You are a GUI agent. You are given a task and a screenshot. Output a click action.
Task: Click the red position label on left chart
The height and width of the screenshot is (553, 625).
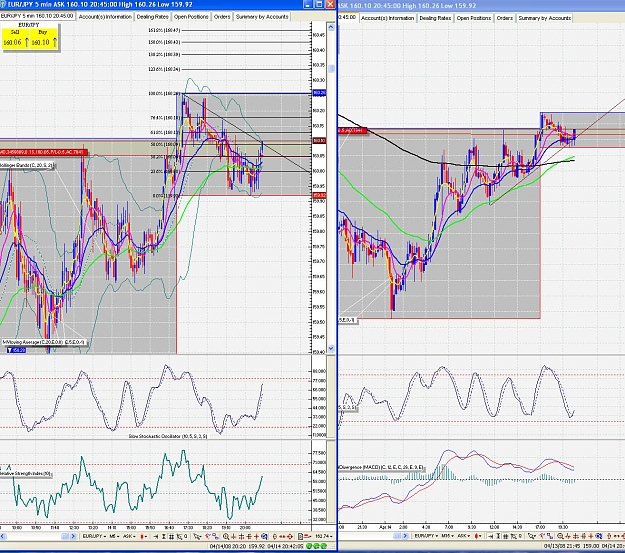coord(43,152)
